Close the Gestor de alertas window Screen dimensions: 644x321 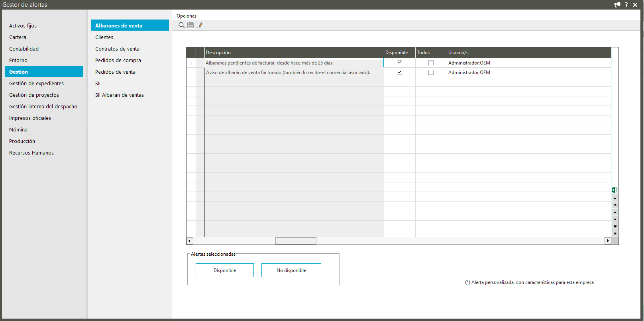pos(635,5)
